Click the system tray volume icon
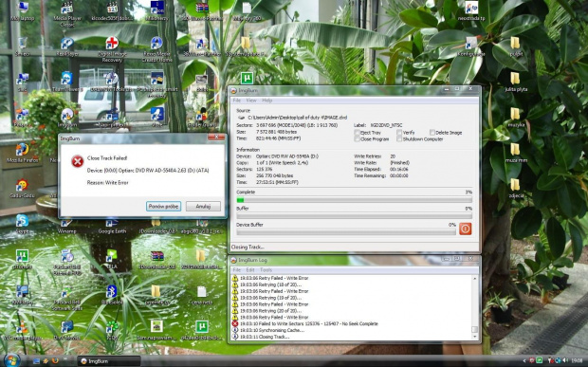588x367 pixels. click(565, 360)
